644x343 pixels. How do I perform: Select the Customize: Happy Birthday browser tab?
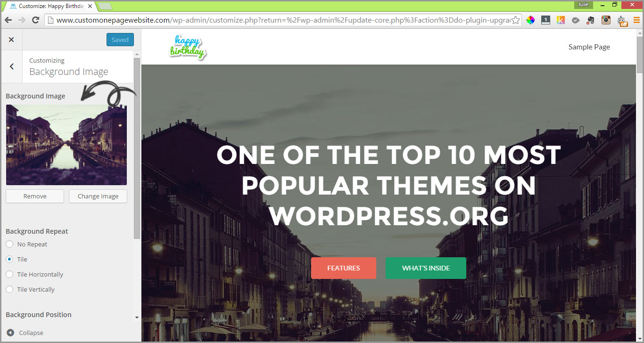pos(51,6)
